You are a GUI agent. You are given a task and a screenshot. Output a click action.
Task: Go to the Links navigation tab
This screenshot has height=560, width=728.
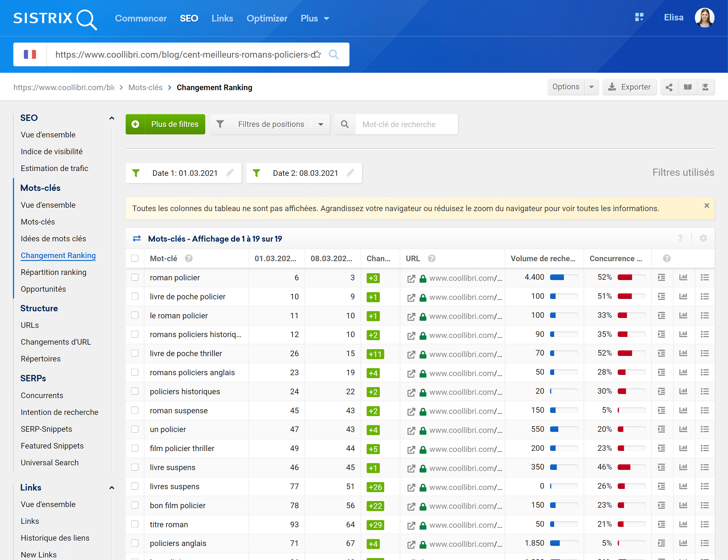(222, 19)
